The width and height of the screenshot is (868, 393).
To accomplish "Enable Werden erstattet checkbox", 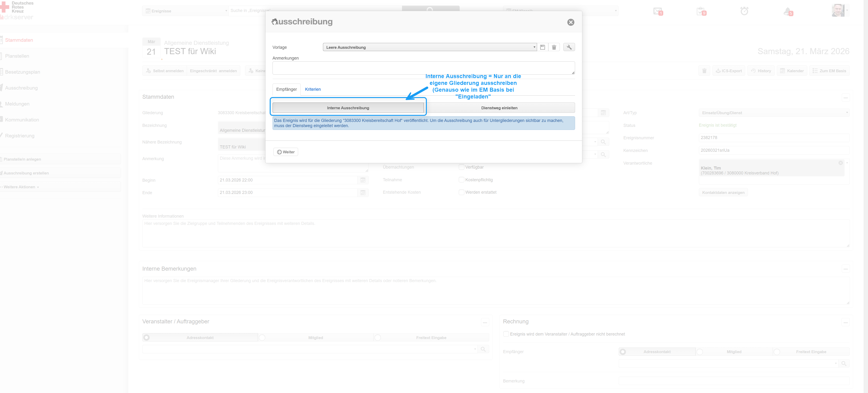I will (461, 192).
